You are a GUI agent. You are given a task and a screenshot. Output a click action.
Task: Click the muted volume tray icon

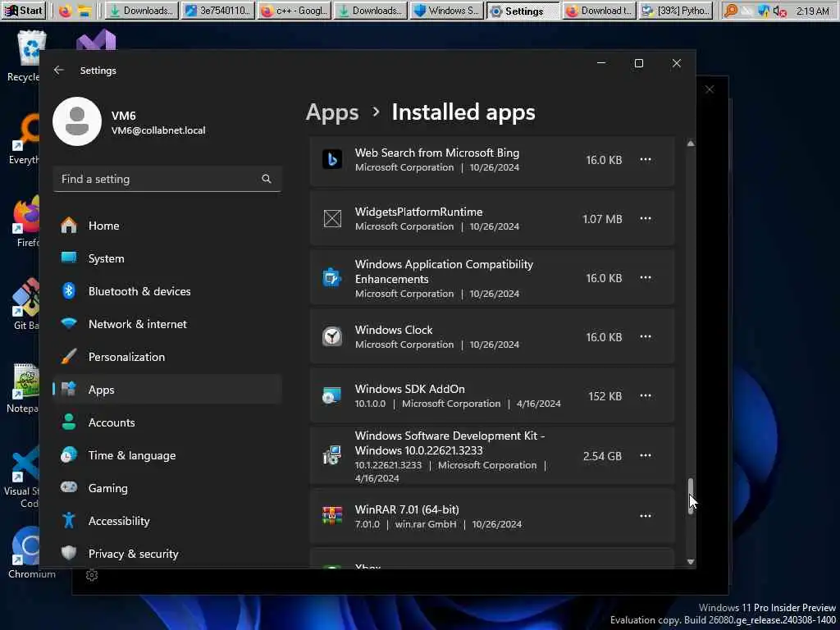coord(780,11)
